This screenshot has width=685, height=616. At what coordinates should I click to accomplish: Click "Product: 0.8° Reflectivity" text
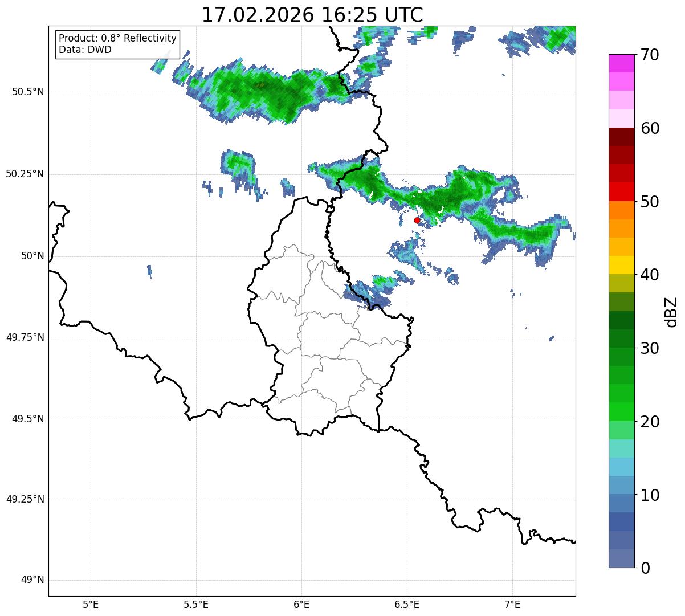(x=118, y=38)
